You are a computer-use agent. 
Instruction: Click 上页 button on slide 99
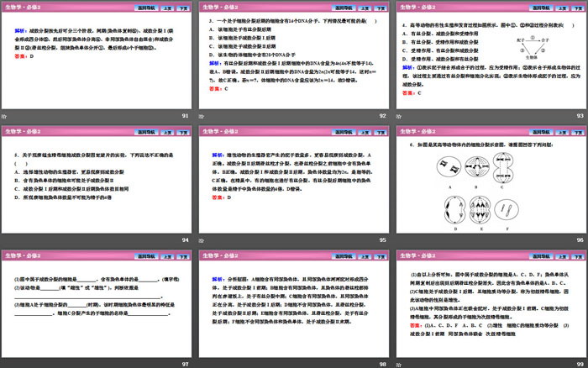click(x=563, y=256)
